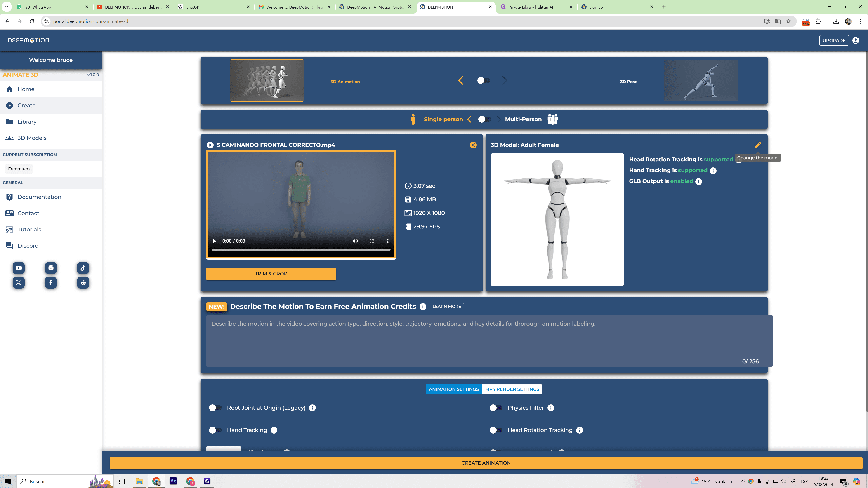This screenshot has width=868, height=488.
Task: Show info for Physics Filter
Action: point(551,408)
